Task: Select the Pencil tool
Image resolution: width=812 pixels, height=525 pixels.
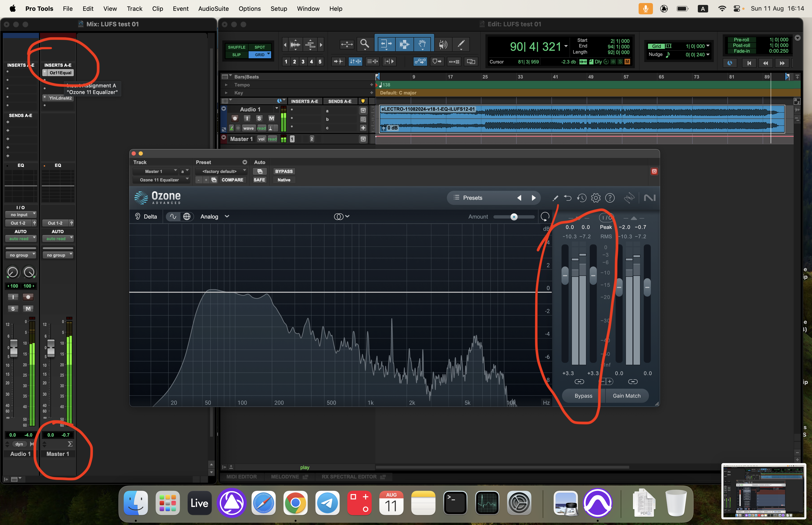Action: [461, 44]
